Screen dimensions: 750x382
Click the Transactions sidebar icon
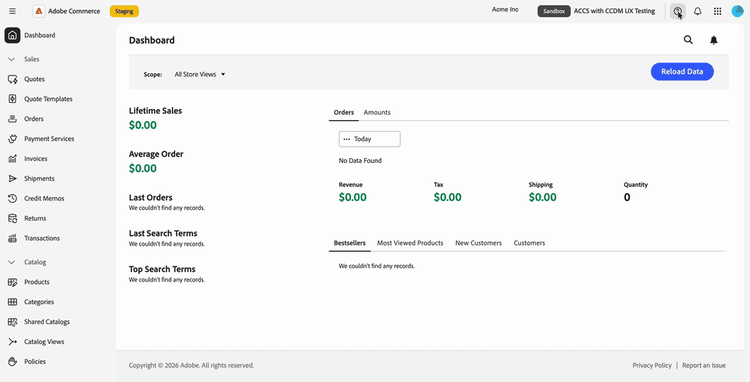[x=12, y=238]
